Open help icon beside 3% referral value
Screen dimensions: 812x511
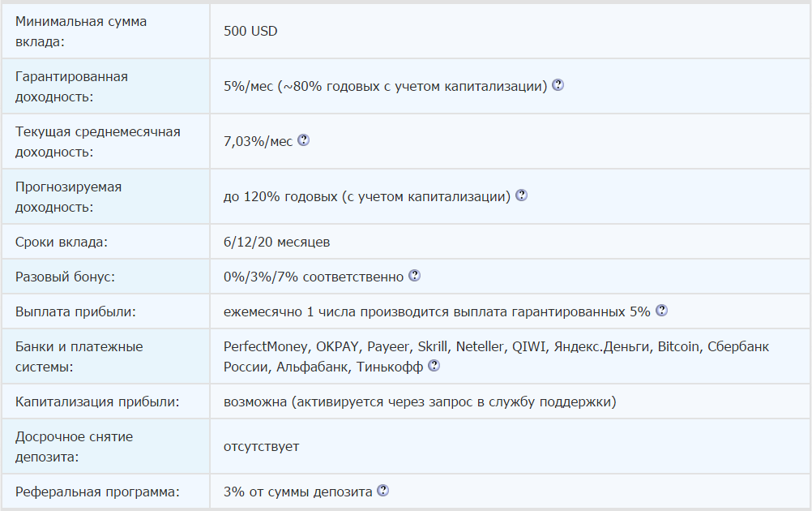[x=383, y=491]
